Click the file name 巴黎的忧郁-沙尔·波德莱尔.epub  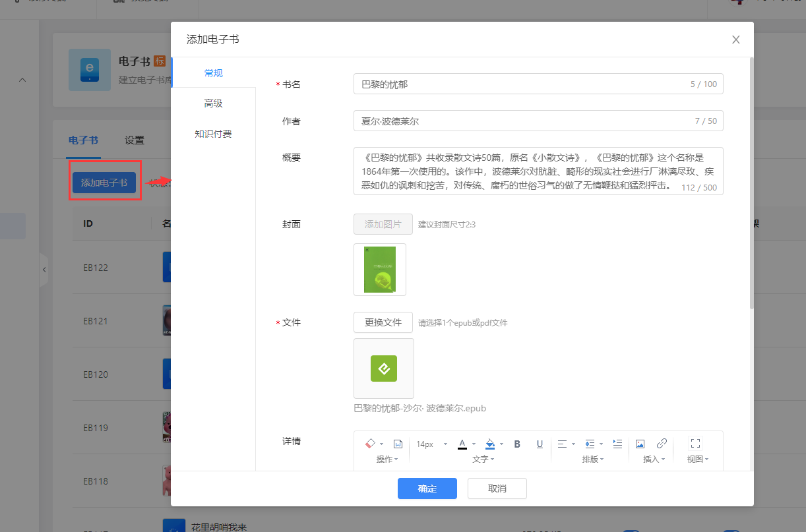[x=419, y=408]
